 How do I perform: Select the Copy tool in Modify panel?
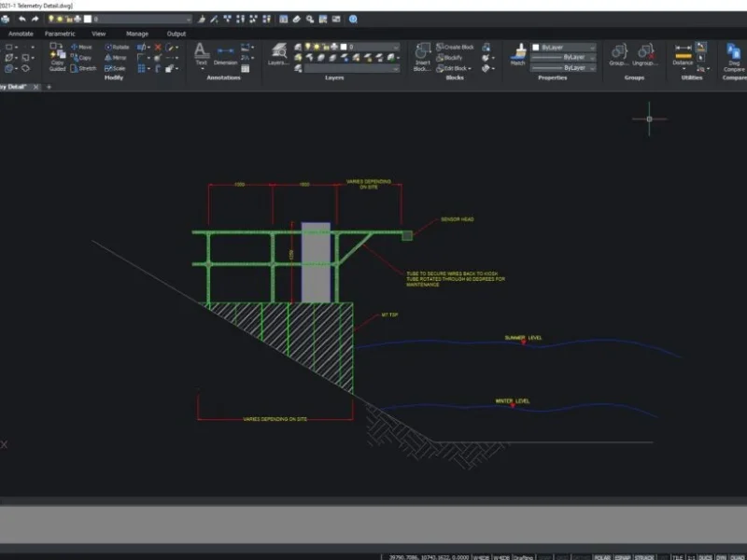coord(81,58)
